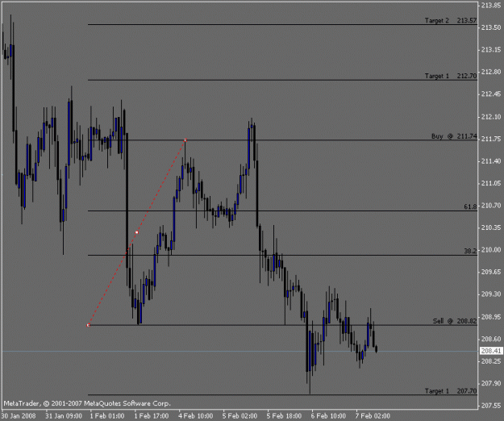Viewport: 504px width, 421px height.
Task: Click the Buy @ 211.74 level label
Action: [454, 136]
